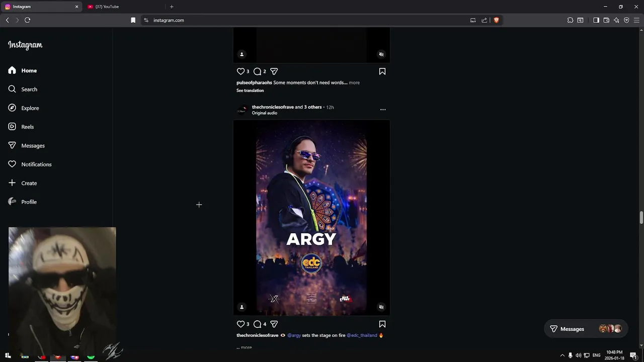Share this page from address bar
This screenshot has width=644, height=362.
(484, 20)
